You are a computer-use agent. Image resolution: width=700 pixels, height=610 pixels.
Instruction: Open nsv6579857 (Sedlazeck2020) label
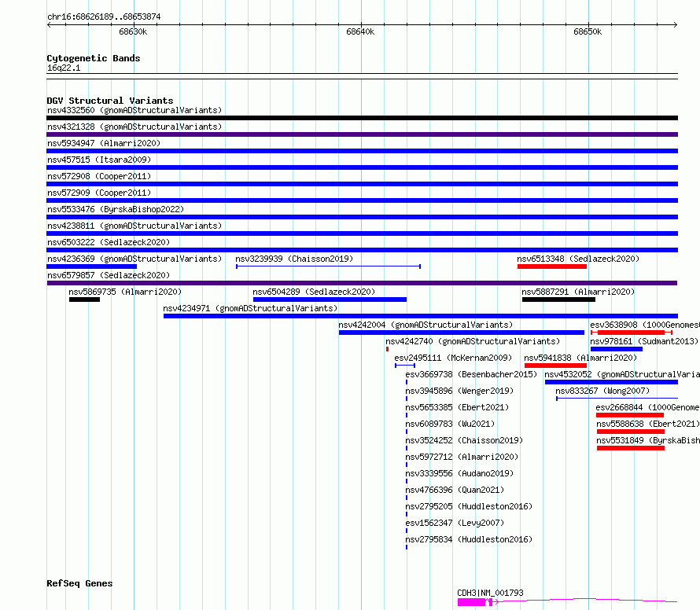pyautogui.click(x=109, y=275)
